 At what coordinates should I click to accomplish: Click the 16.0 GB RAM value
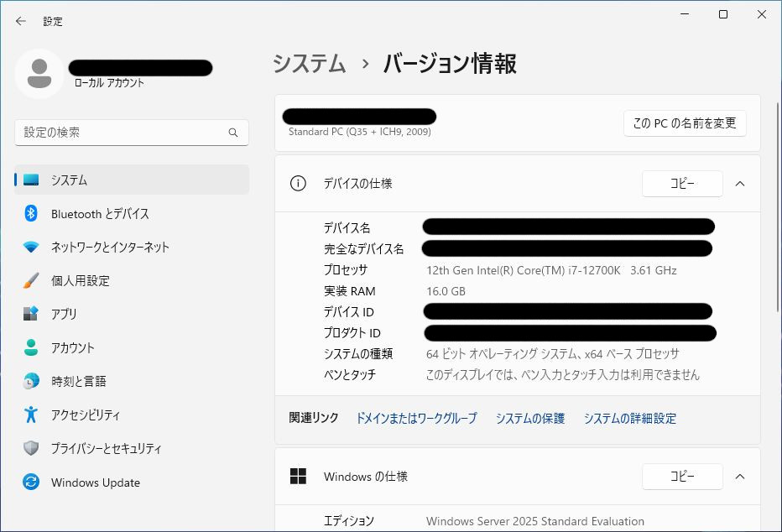point(446,291)
